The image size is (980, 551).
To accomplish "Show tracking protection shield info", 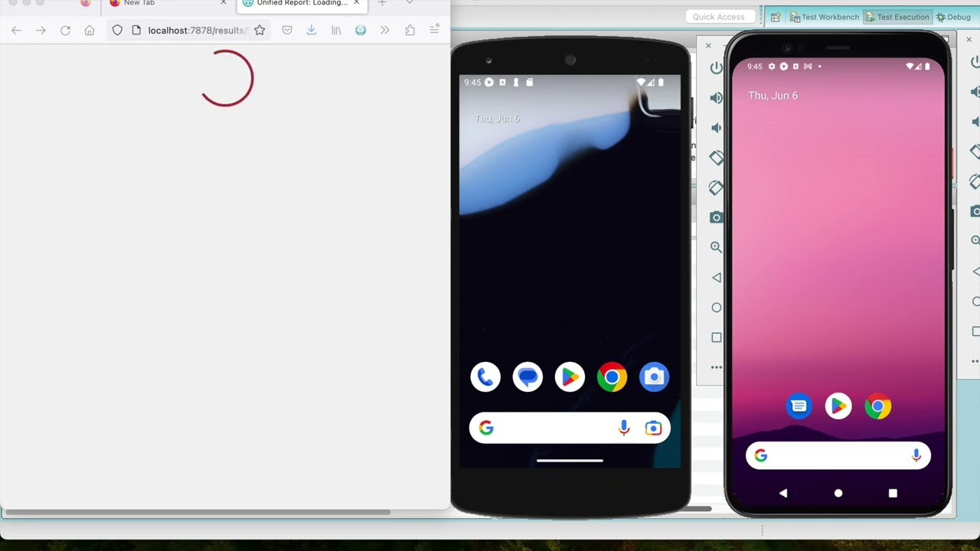I will point(117,30).
